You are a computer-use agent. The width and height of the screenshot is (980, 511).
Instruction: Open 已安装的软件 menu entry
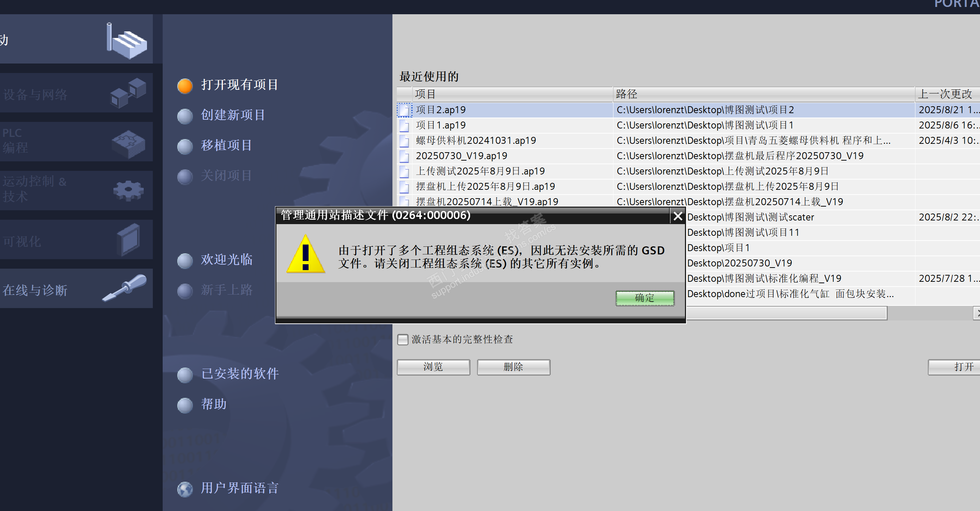tap(240, 373)
